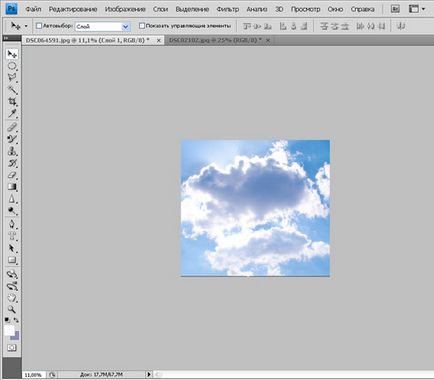Click the status bar preview icon beside zoom
434x380 pixels.
pos(52,375)
